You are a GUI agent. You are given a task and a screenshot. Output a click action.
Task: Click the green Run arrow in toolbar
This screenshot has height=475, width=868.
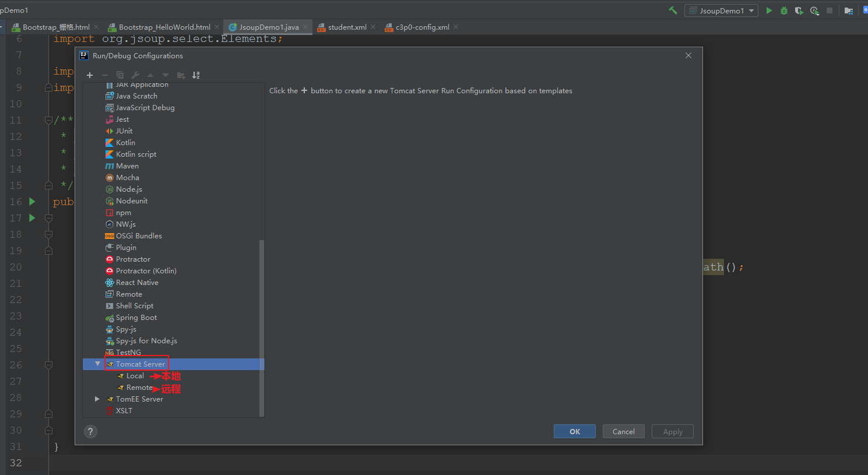click(769, 10)
